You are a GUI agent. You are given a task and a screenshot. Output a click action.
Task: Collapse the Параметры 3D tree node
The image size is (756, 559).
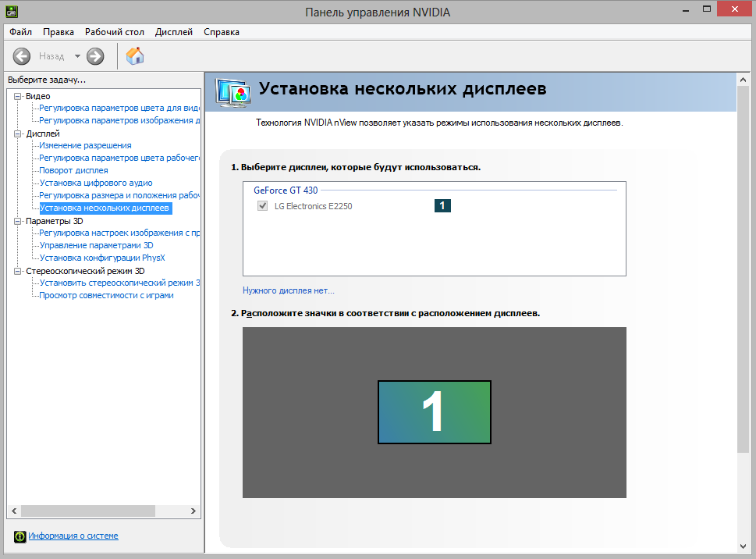coord(17,221)
